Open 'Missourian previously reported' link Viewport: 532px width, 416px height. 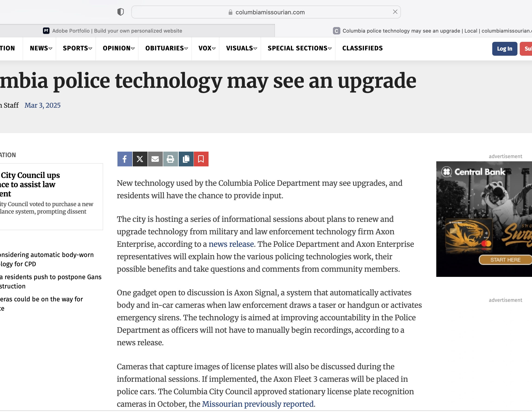(x=258, y=404)
